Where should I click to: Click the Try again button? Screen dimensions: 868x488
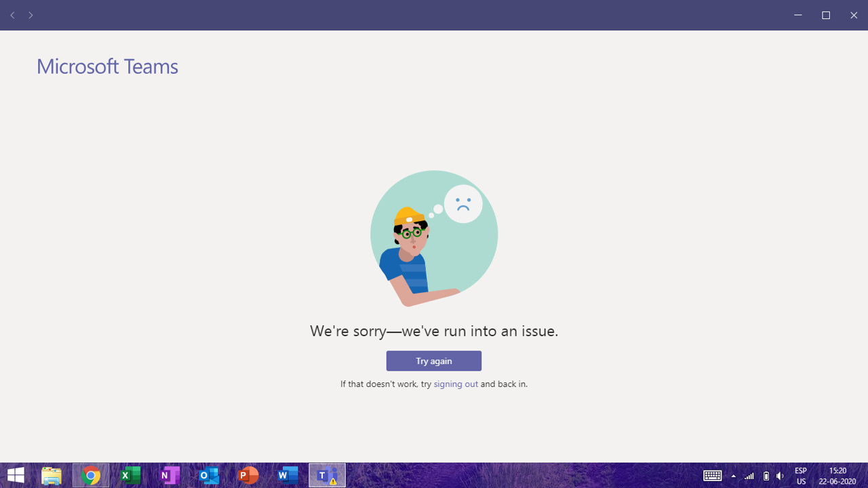click(434, 361)
